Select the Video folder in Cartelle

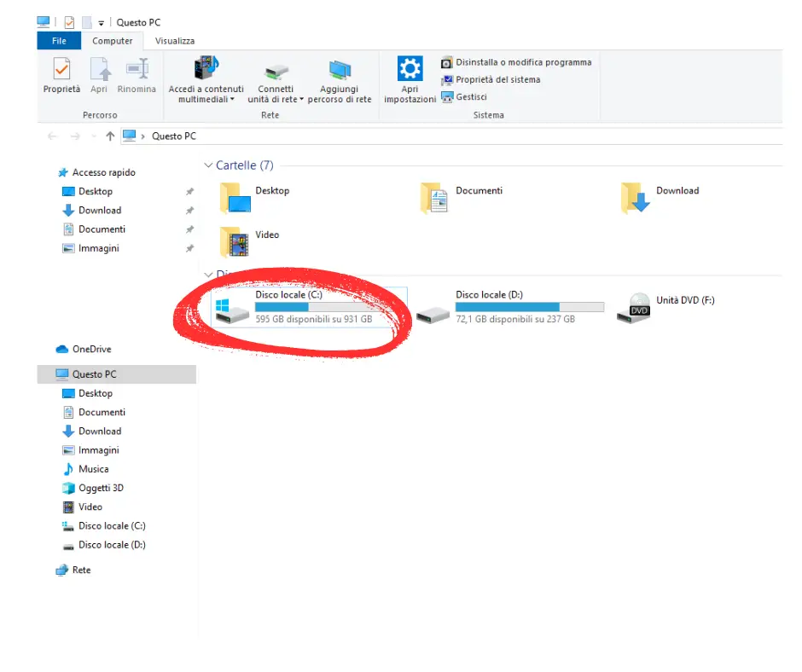pyautogui.click(x=250, y=242)
